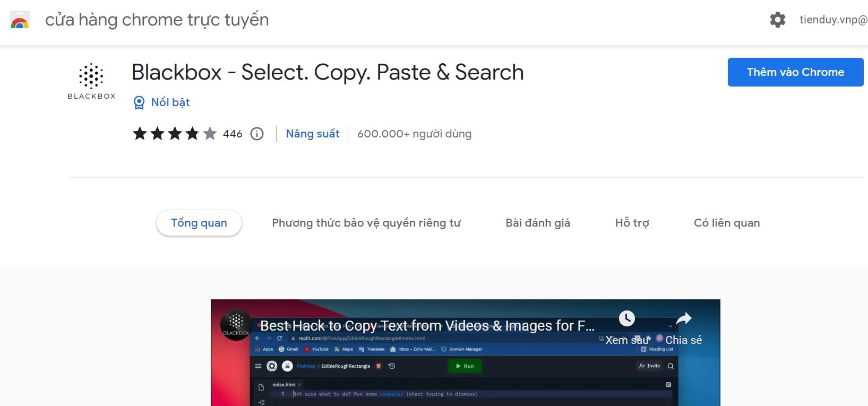Click the 446 ratings count
Screen dimensions: 868x406
[233, 134]
